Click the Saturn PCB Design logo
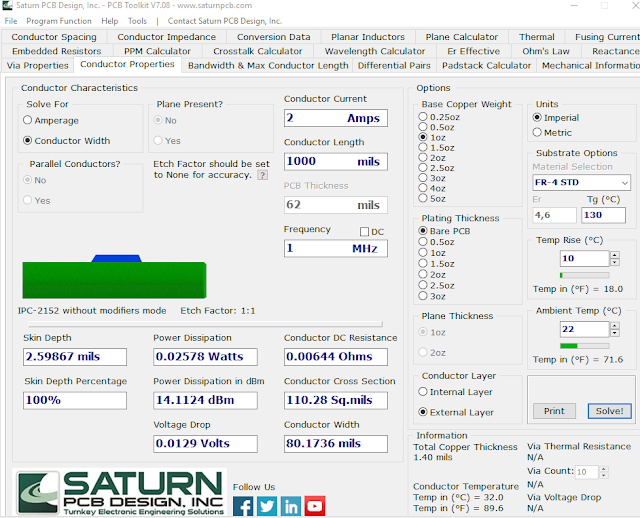 click(120, 492)
